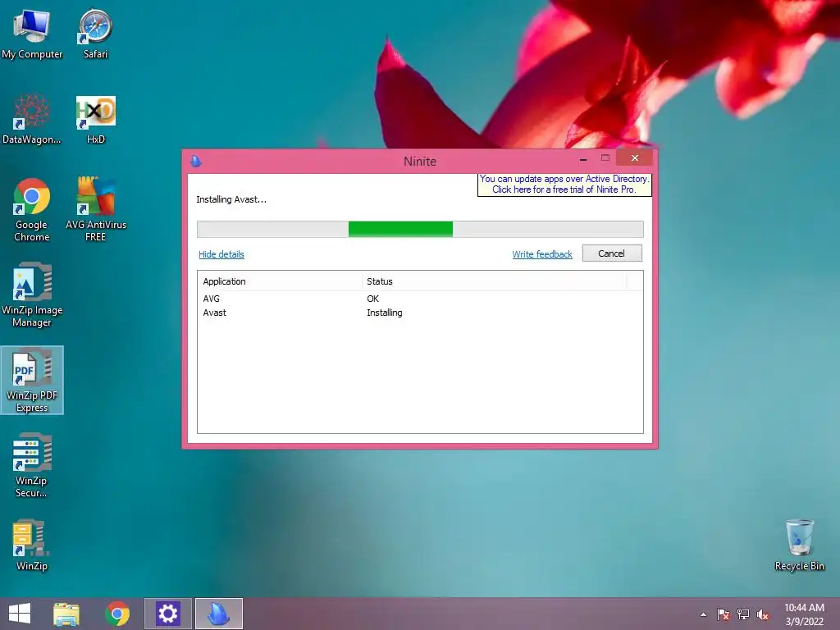The width and height of the screenshot is (840, 630).
Task: Select the WinZip Image Manager shortcut
Action: coord(32,294)
